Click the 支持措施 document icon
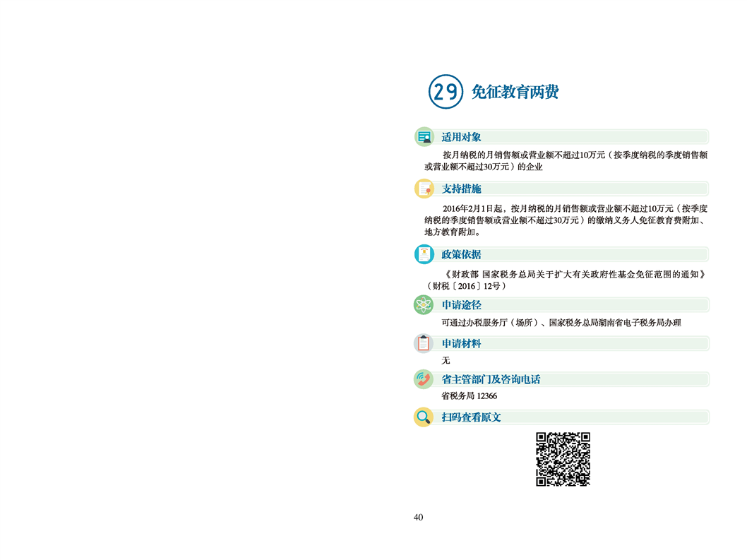This screenshot has height=560, width=747. coord(424,189)
